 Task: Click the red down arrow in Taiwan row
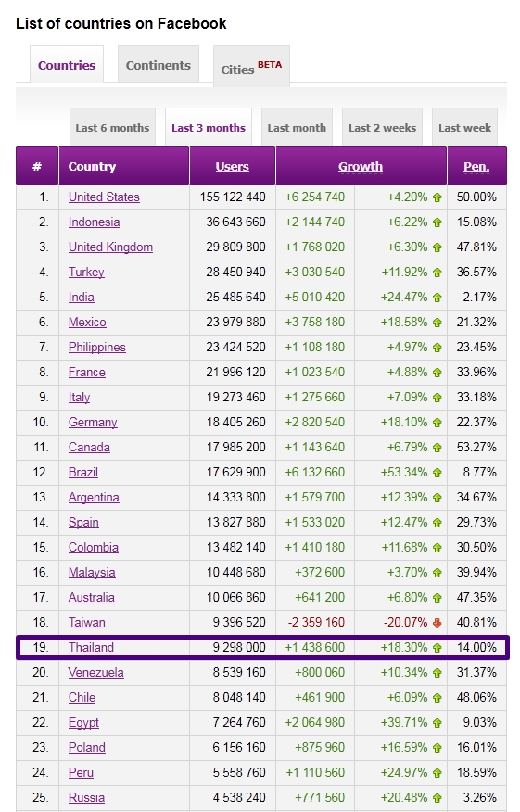(x=438, y=623)
